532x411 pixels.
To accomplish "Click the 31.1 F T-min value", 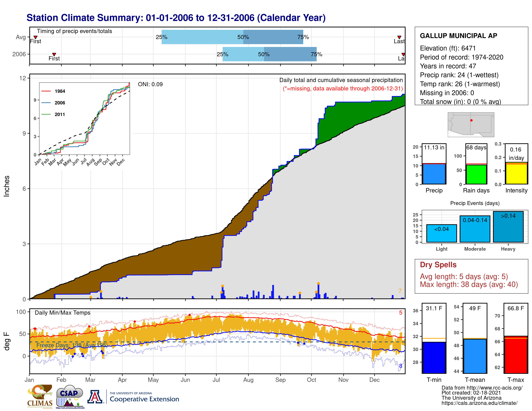I will (434, 308).
